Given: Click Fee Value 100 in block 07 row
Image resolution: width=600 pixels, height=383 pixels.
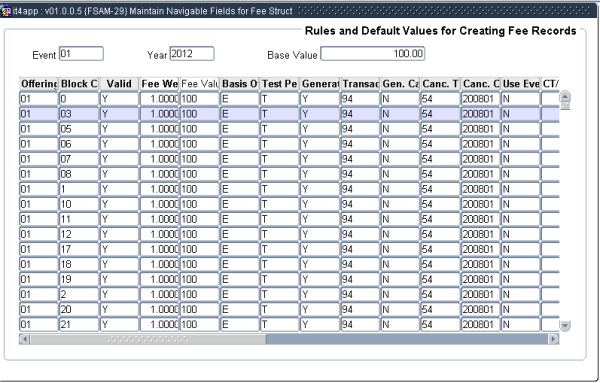Looking at the screenshot, I should 199,159.
